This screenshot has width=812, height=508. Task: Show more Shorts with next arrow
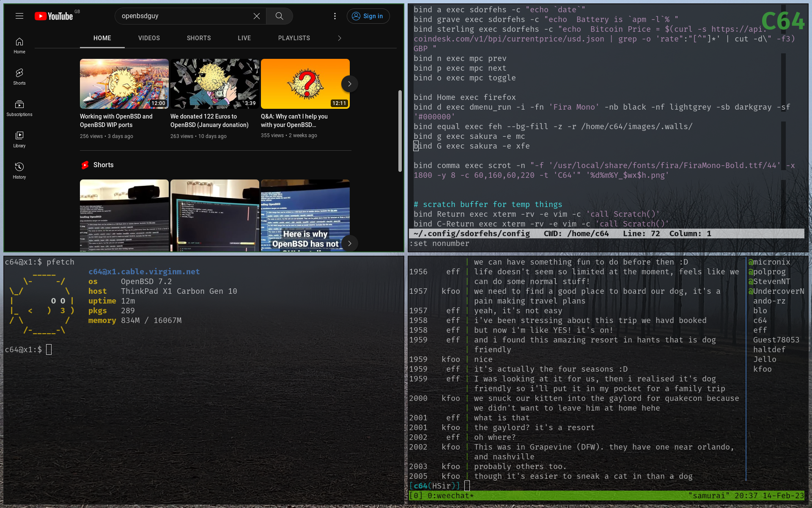click(x=349, y=243)
